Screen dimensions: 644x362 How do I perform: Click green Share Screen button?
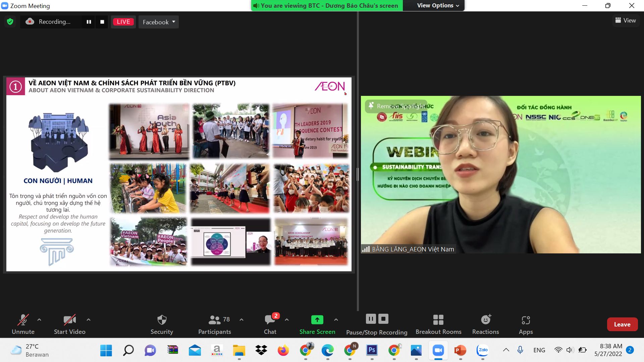pyautogui.click(x=317, y=324)
